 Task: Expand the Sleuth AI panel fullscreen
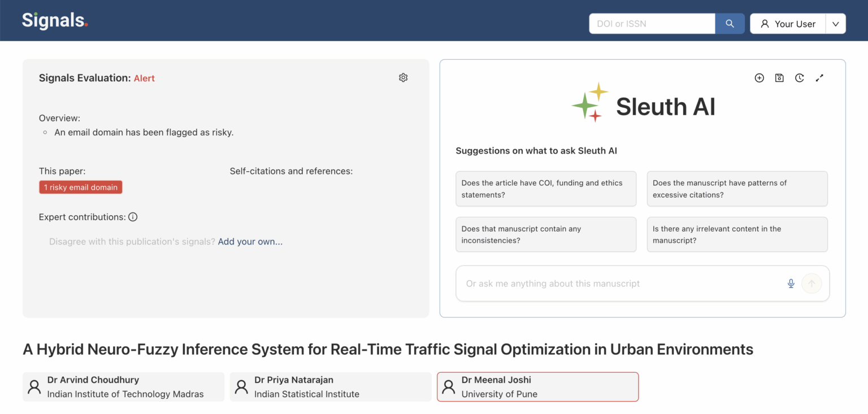819,78
